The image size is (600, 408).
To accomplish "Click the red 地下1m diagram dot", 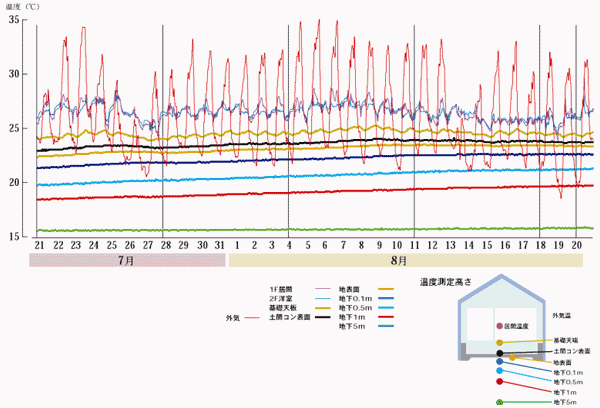I will [x=499, y=381].
